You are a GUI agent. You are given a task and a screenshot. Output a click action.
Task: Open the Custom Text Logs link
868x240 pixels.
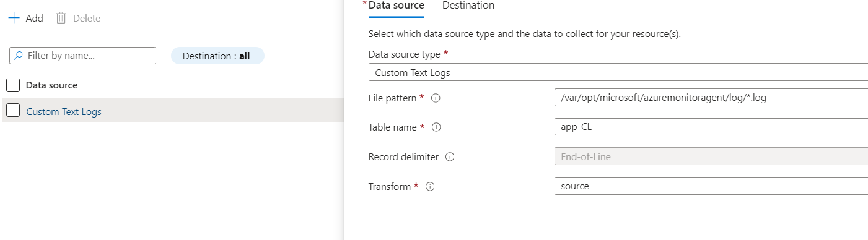(x=64, y=112)
